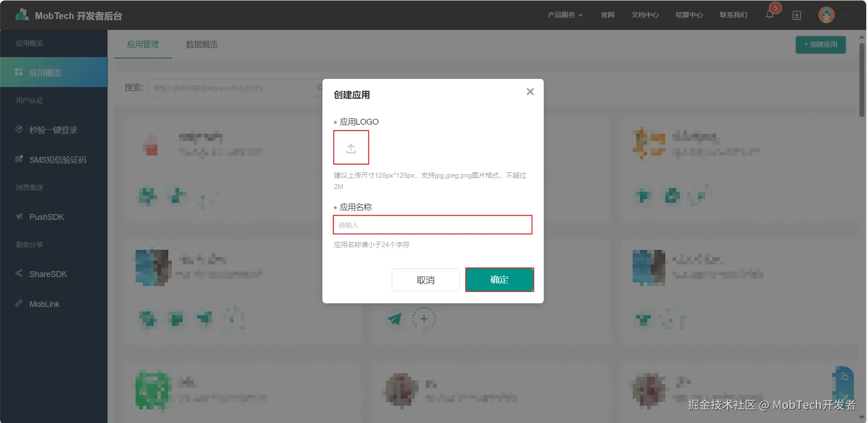868x423 pixels.
Task: Click the MobLink link sidebar icon
Action: click(19, 303)
